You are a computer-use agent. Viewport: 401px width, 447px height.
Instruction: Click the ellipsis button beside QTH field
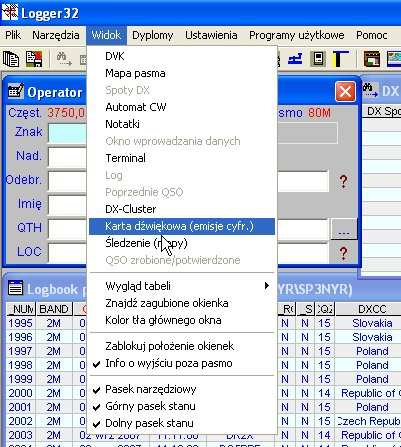[344, 228]
